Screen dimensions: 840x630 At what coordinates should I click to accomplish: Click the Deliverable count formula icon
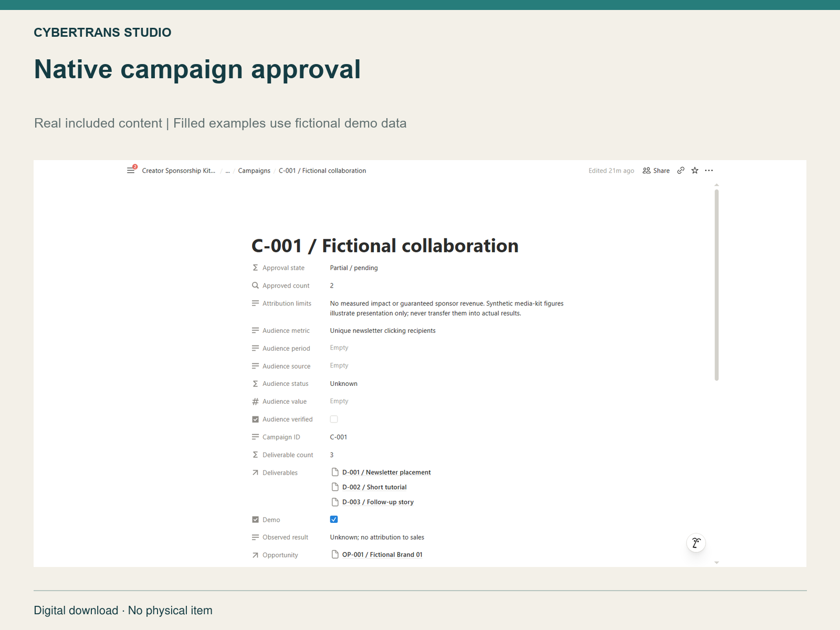[x=255, y=455]
